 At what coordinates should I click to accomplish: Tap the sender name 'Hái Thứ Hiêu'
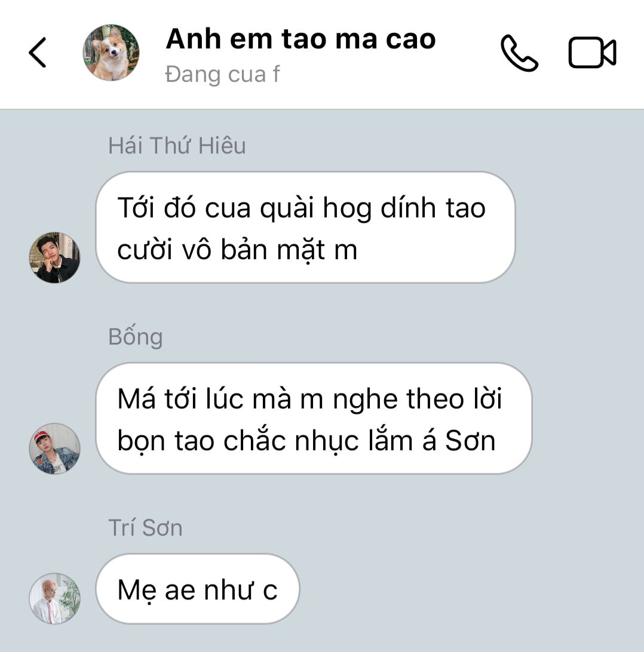pyautogui.click(x=177, y=146)
